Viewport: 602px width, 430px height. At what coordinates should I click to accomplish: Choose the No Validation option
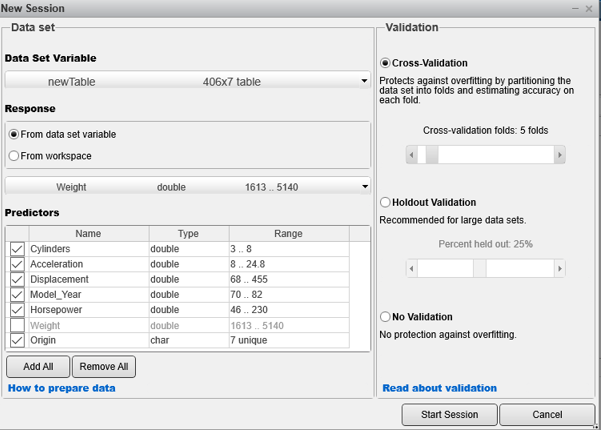click(386, 317)
